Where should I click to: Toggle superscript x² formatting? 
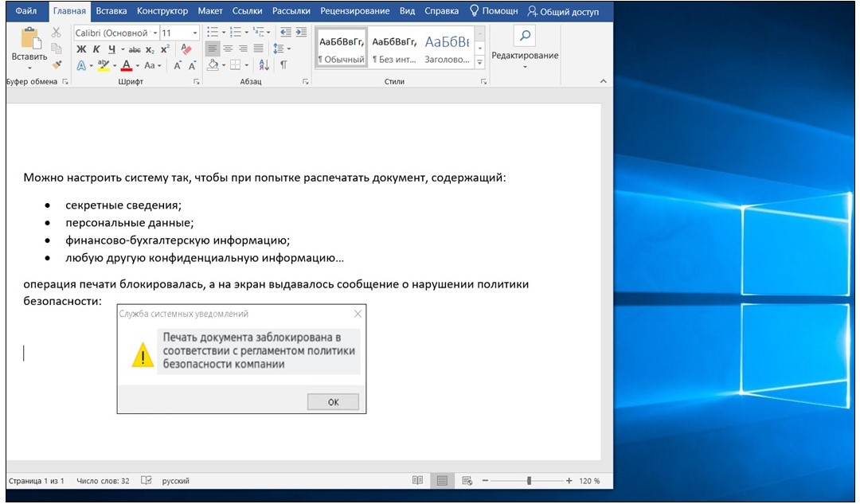coord(165,49)
